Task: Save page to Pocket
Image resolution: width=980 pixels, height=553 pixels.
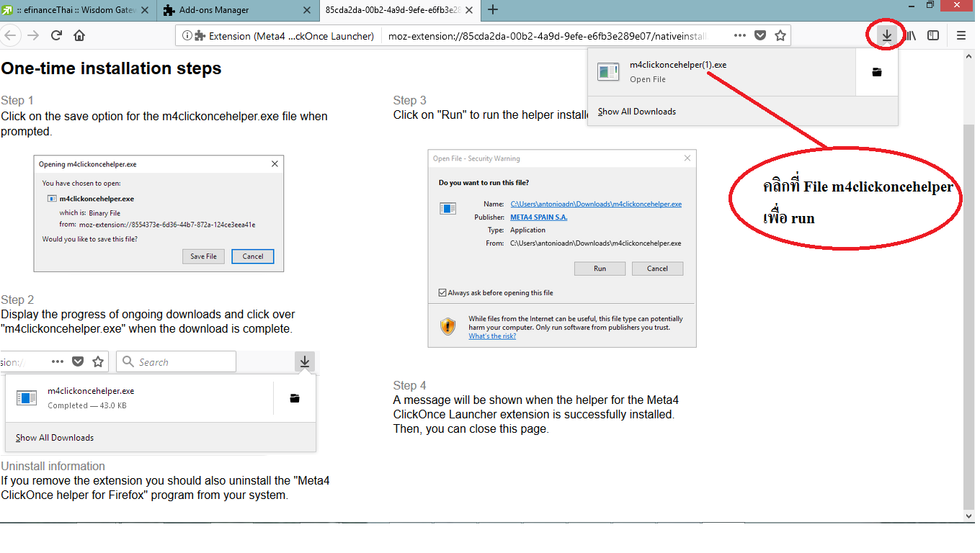Action: (x=760, y=35)
